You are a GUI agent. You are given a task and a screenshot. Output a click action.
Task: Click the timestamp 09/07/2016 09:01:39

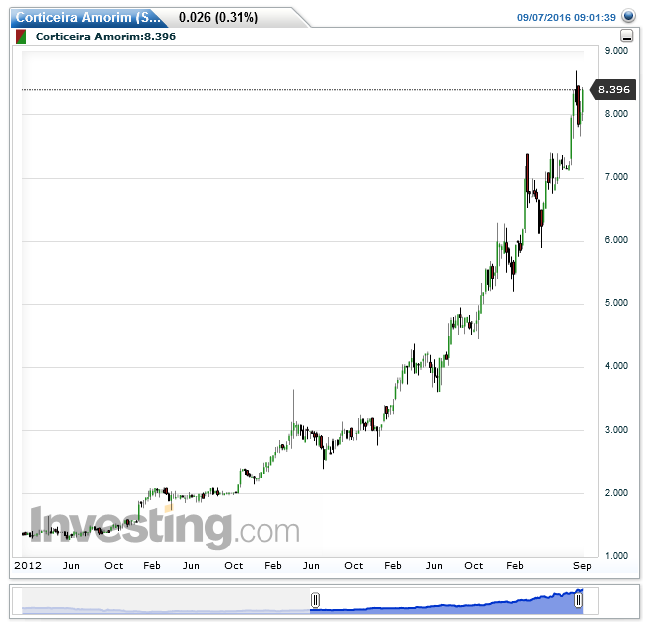click(566, 17)
